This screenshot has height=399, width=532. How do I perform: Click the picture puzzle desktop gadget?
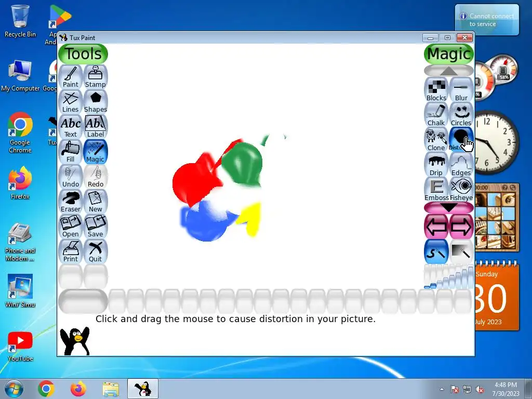pyautogui.click(x=497, y=218)
